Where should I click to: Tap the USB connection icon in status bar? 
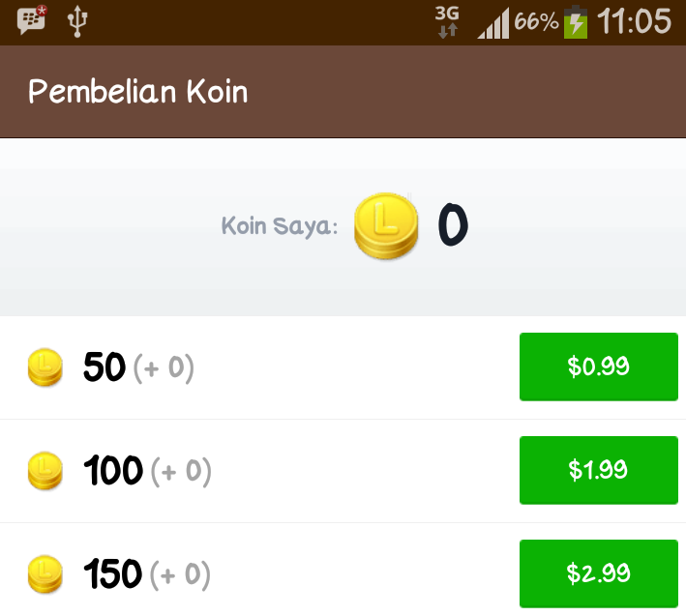tap(77, 21)
